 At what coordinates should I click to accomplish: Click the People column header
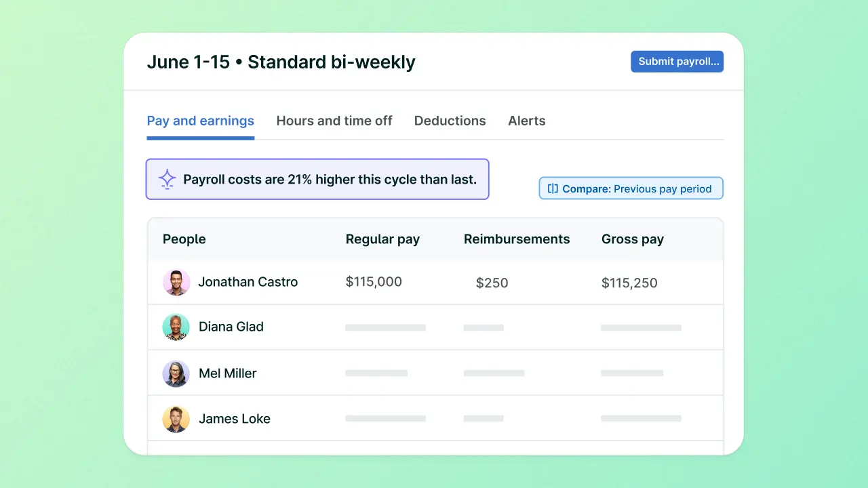point(184,239)
